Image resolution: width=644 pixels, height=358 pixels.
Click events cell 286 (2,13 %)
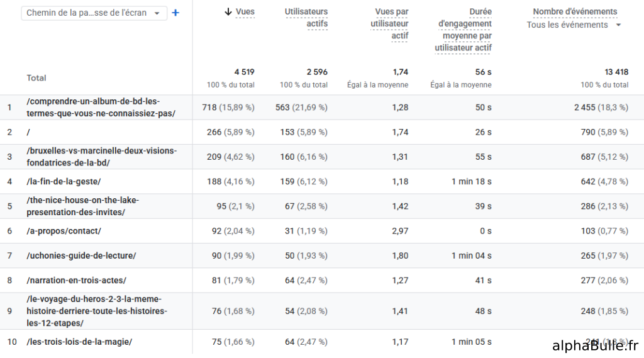click(604, 206)
